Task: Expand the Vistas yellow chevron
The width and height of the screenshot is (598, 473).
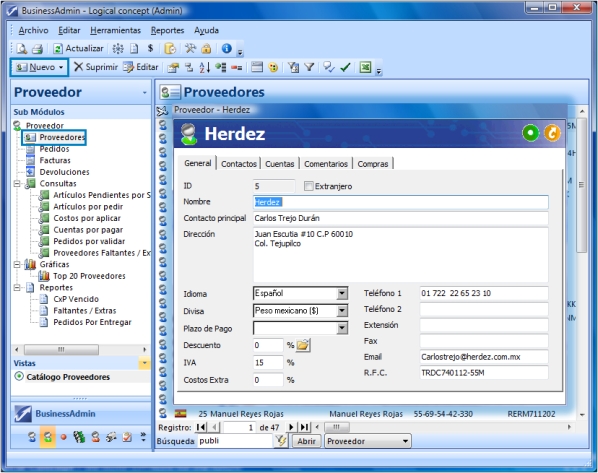Action: tap(144, 363)
